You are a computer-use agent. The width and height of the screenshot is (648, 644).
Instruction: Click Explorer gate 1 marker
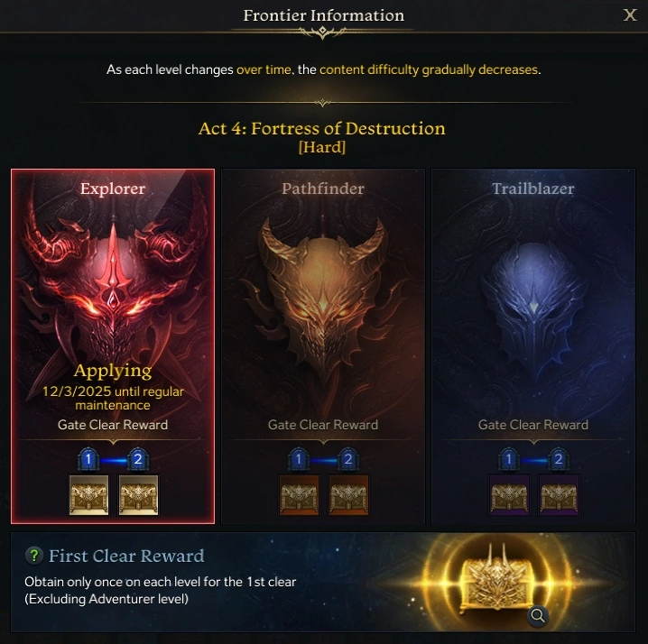88,459
